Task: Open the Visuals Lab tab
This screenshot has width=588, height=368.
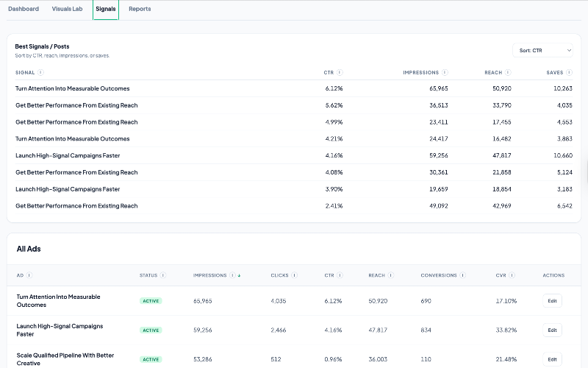Action: [67, 9]
